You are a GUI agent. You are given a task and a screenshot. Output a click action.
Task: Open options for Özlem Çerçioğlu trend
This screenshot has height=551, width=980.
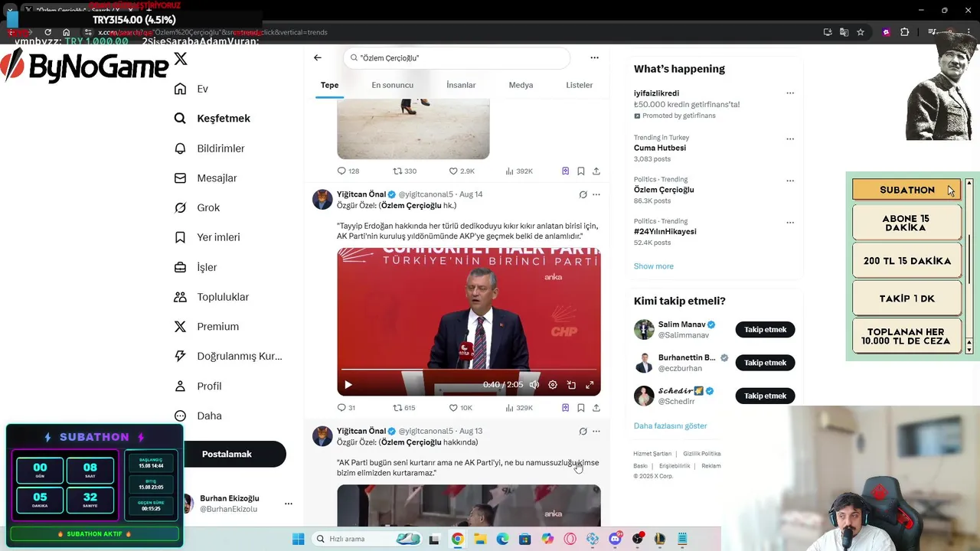790,181
